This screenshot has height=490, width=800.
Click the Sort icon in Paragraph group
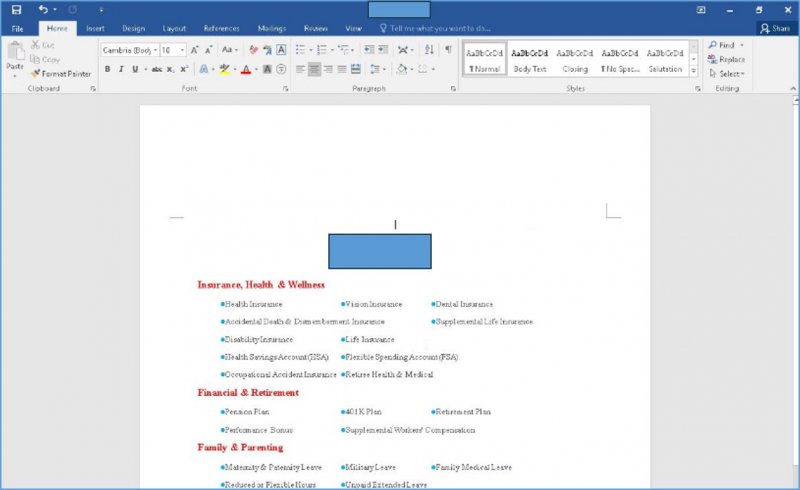(428, 49)
